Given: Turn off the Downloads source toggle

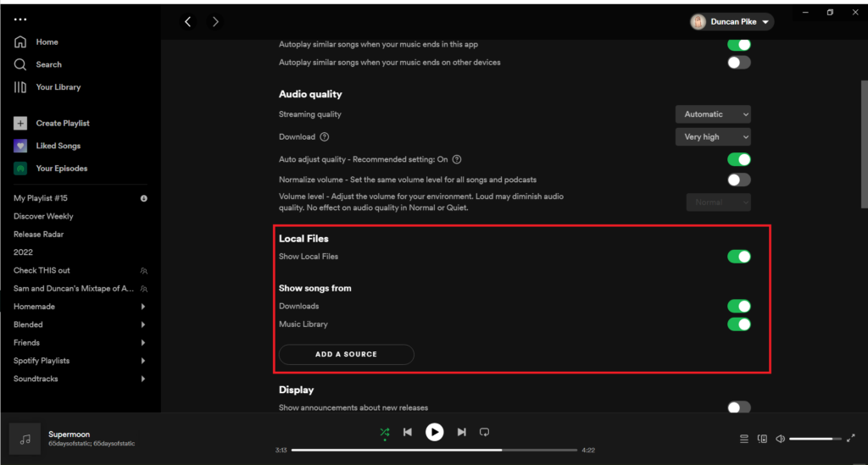Looking at the screenshot, I should tap(738, 307).
